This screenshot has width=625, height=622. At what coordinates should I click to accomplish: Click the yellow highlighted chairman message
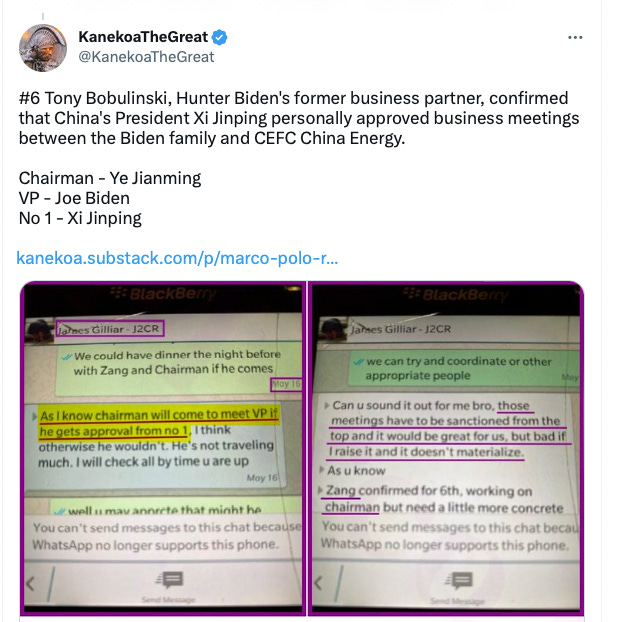(159, 423)
